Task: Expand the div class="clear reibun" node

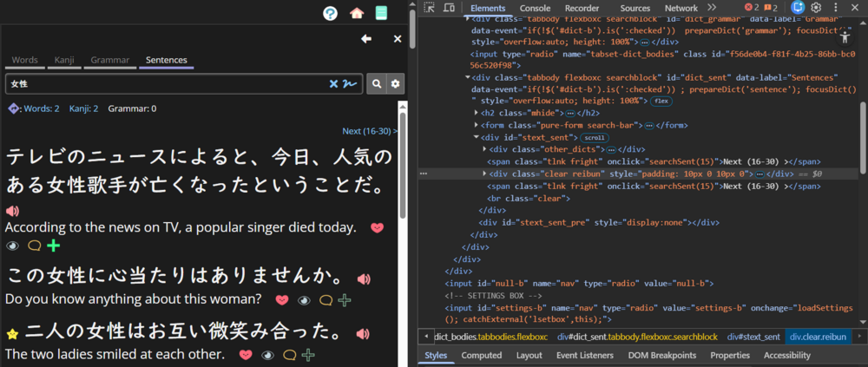Action: tap(485, 174)
